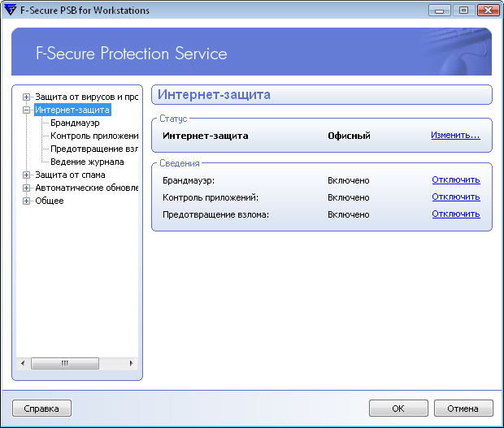The width and height of the screenshot is (504, 428).
Task: Open the Ведение журнала tree item
Action: click(87, 162)
